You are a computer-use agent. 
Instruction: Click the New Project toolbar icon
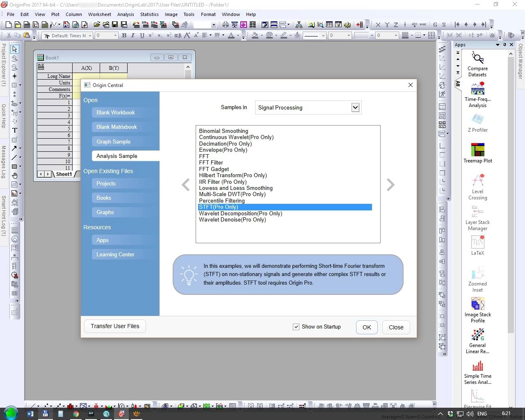pyautogui.click(x=9, y=25)
